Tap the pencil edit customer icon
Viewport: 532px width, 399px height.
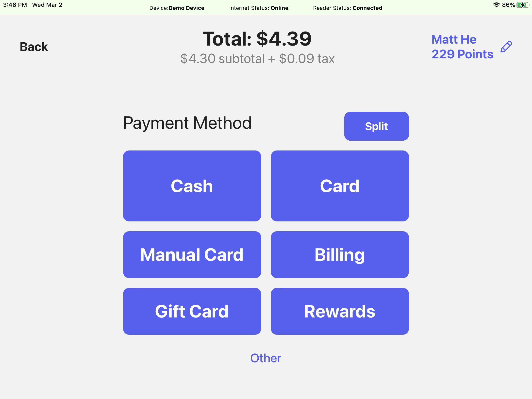coord(506,47)
